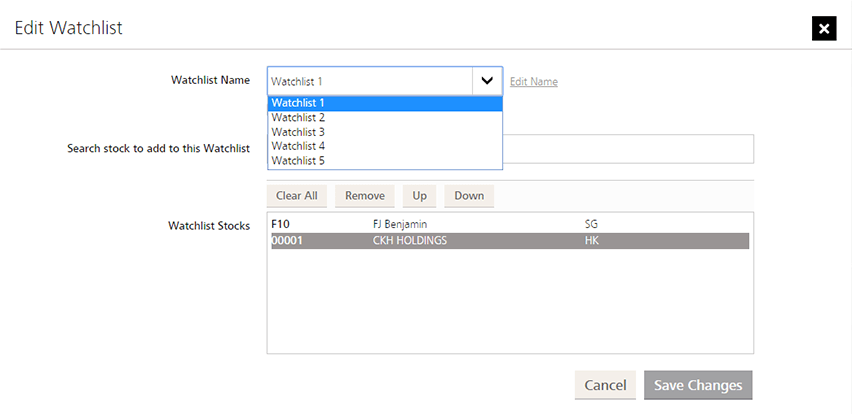Select Watchlist 1 from dropdown list
Screen dimensions: 852x415
[385, 103]
